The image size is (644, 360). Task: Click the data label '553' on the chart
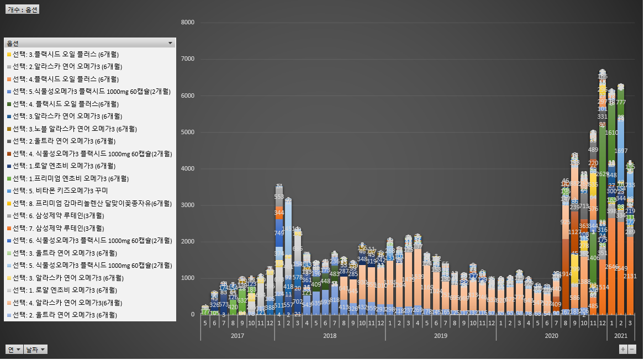pos(279,197)
